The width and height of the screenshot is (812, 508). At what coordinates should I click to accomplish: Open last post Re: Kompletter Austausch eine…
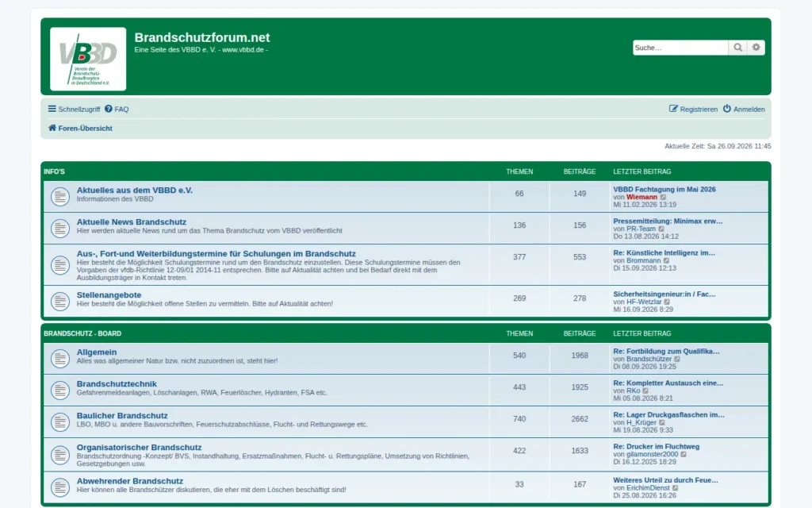(x=668, y=383)
